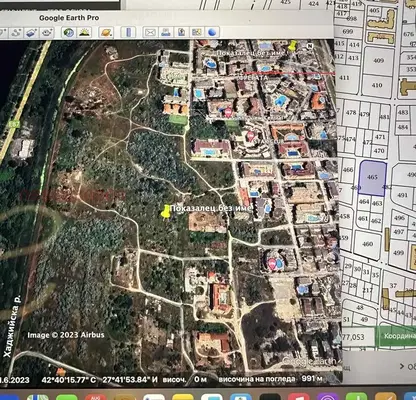
Task: Click the Save Image toolbar icon
Action: pyautogui.click(x=181, y=32)
